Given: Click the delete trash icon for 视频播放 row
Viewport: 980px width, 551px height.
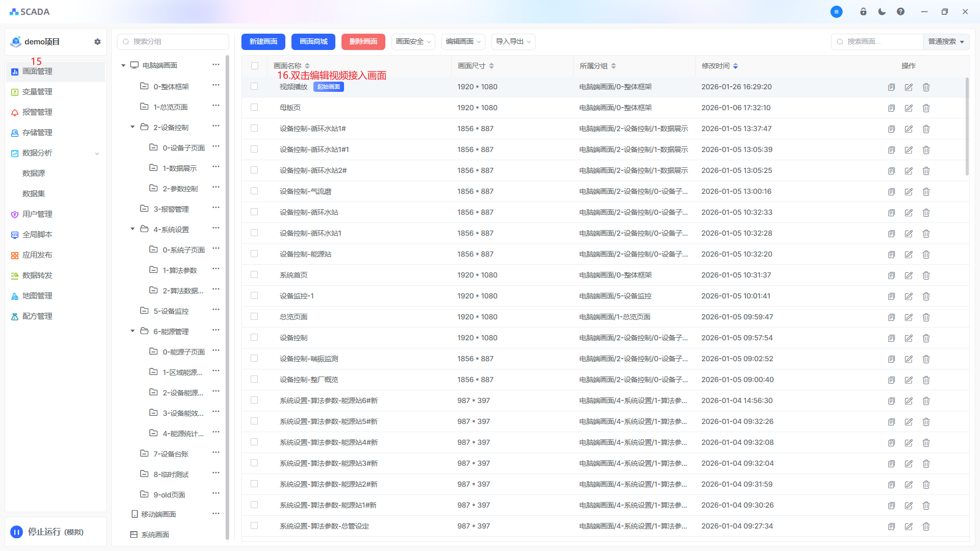Looking at the screenshot, I should click(x=926, y=87).
